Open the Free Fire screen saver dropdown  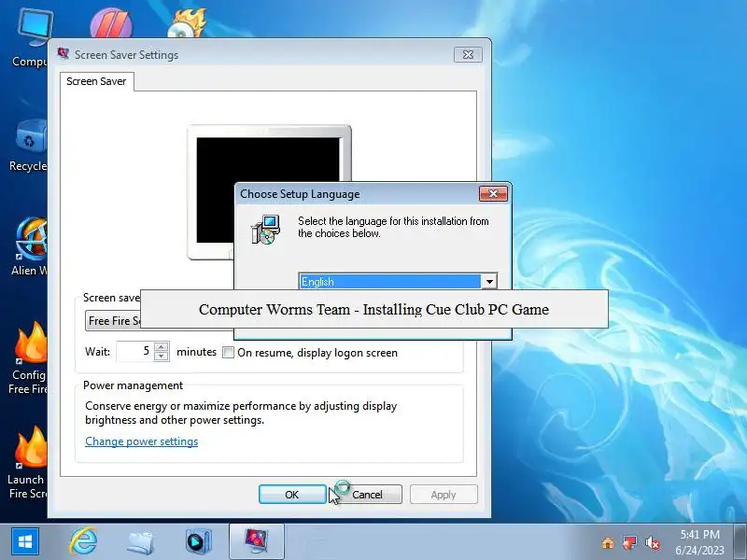pyautogui.click(x=113, y=320)
